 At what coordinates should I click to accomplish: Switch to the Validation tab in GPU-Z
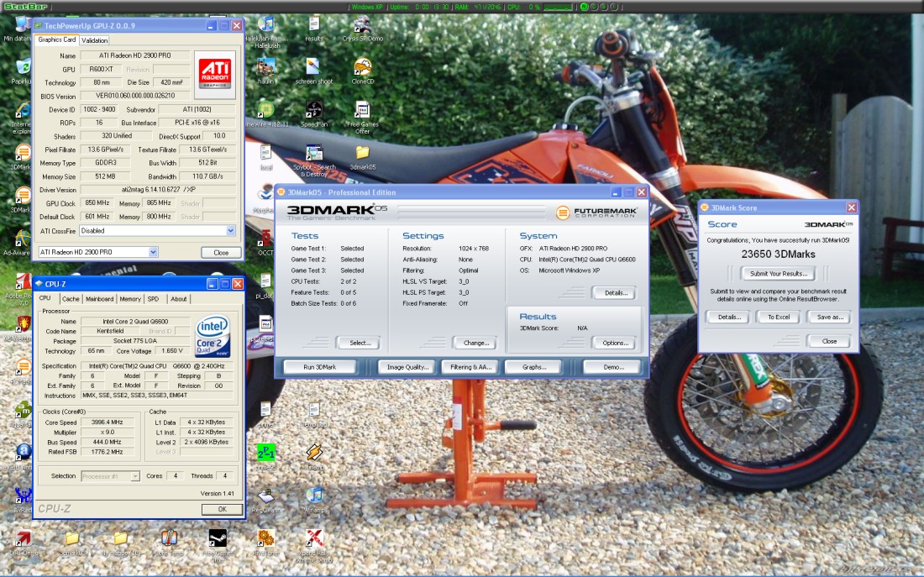click(x=94, y=40)
